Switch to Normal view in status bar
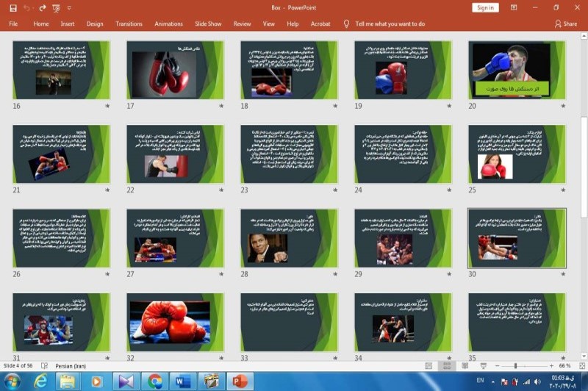Image resolution: width=588 pixels, height=391 pixels. click(429, 365)
